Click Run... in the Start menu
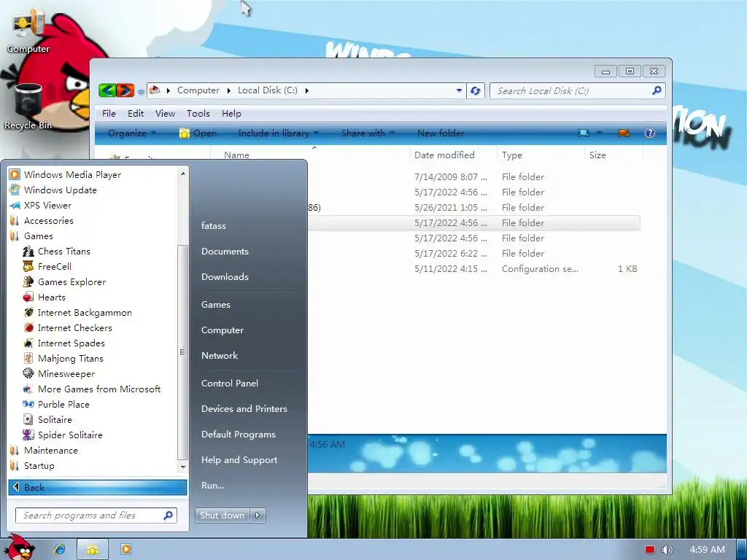Screen dimensions: 747x560 [x=212, y=486]
